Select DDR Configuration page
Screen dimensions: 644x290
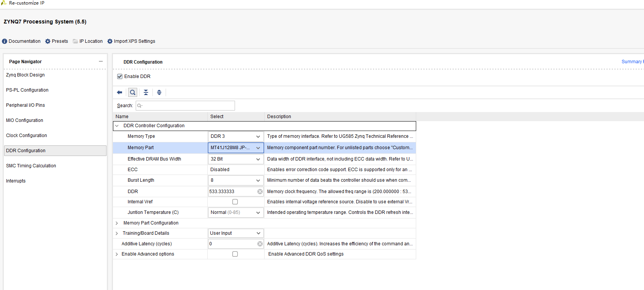(x=55, y=151)
